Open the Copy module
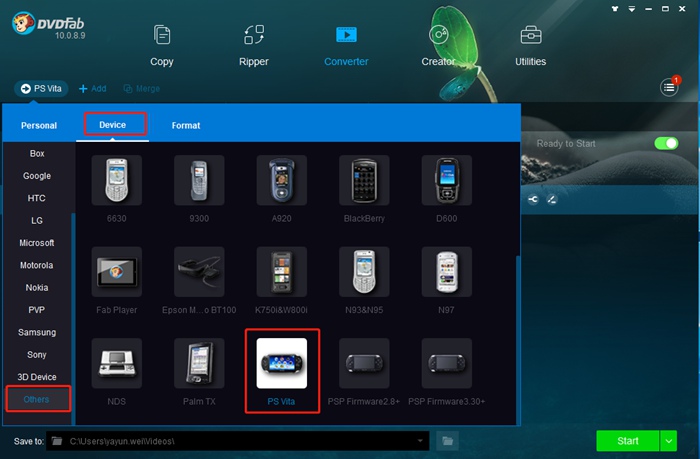 [162, 46]
